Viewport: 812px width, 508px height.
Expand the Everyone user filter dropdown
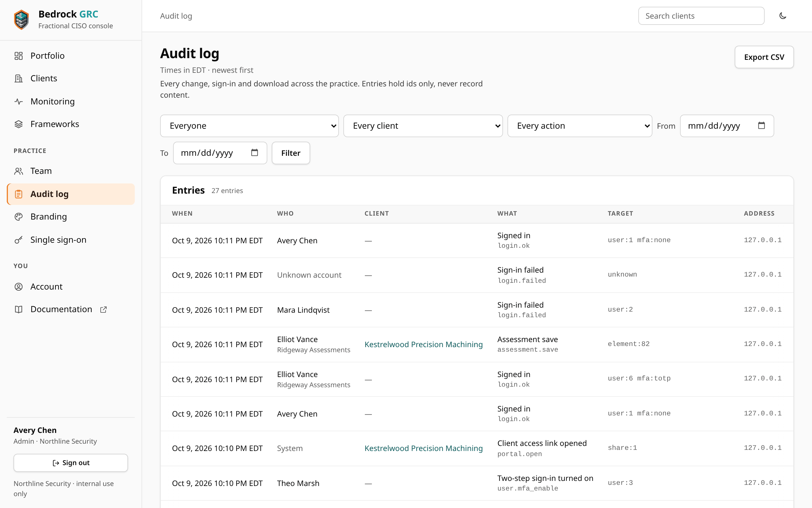tap(249, 126)
